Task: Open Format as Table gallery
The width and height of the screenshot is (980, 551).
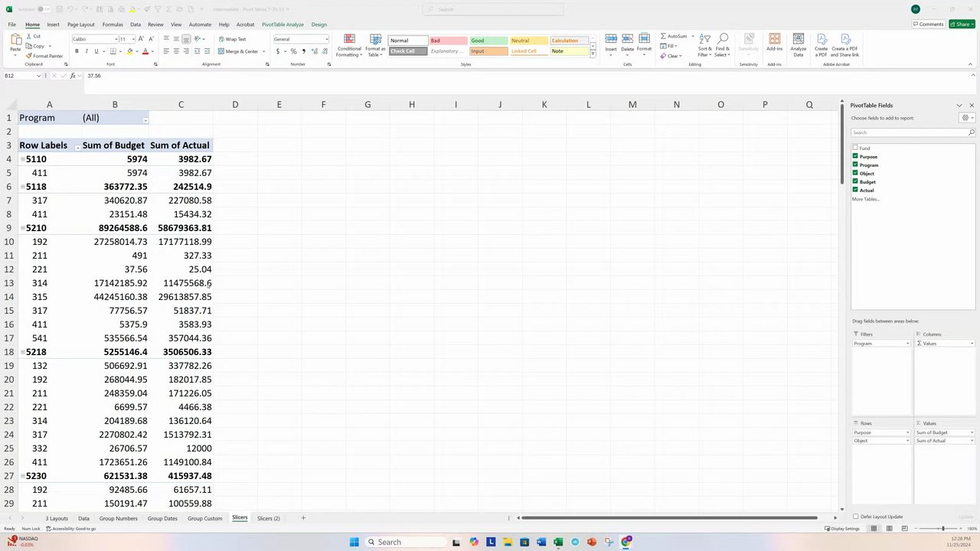Action: (x=375, y=45)
